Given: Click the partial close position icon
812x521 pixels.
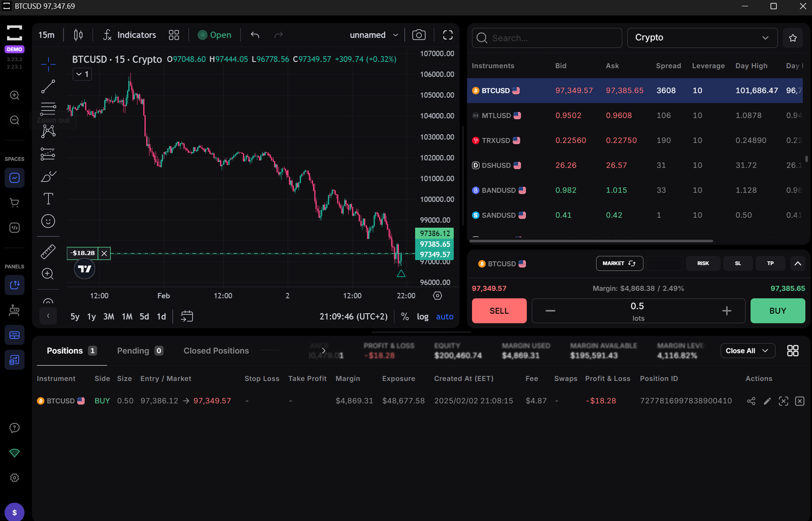Looking at the screenshot, I should 784,401.
